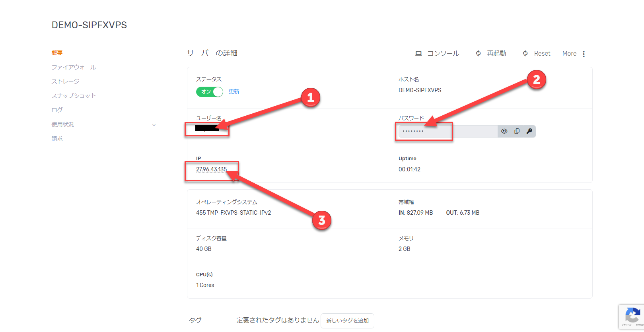Screen dimensions: 644x332
Task: Click the コンソール button label
Action: coord(443,53)
